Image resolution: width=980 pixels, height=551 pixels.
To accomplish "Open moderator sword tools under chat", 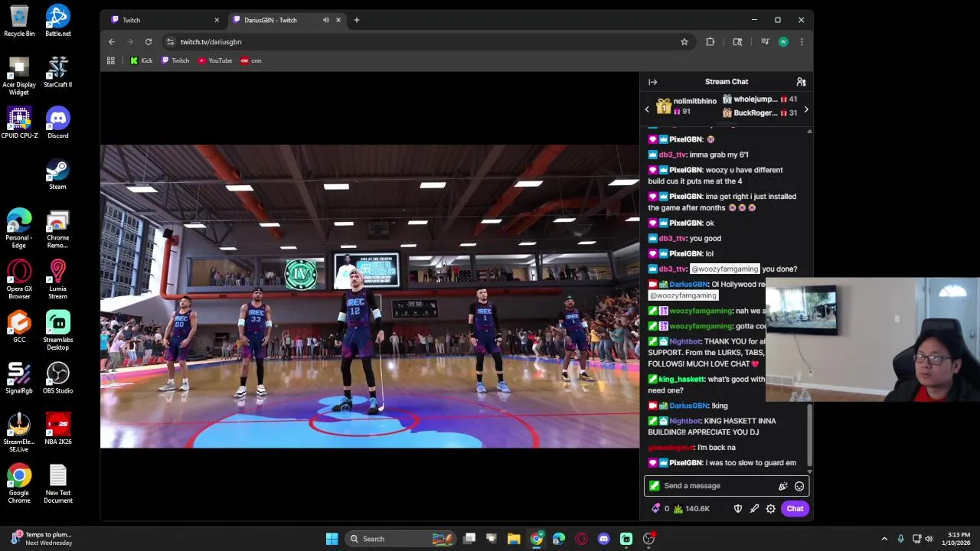I will click(x=754, y=509).
